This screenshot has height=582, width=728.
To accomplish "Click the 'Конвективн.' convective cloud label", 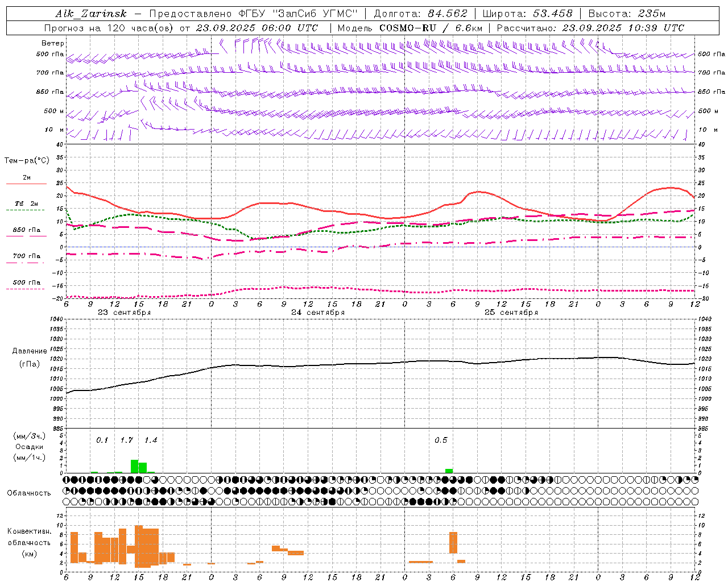I will 30,531.
